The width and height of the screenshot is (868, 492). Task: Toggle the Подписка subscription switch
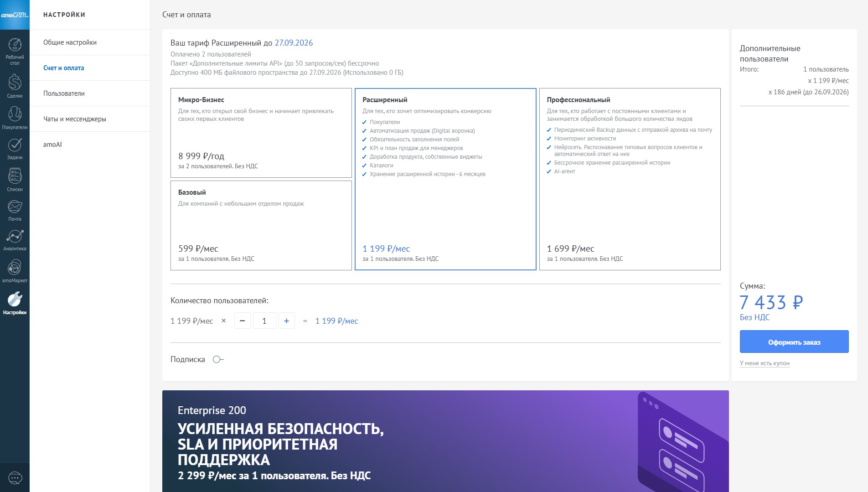218,359
